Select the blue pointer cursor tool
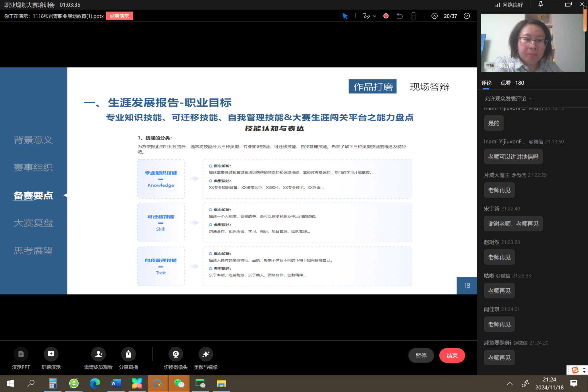Image resolution: width=588 pixels, height=392 pixels. click(x=345, y=16)
